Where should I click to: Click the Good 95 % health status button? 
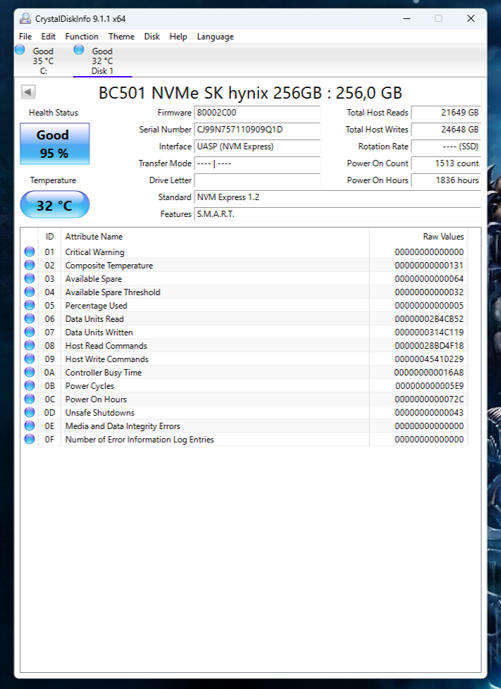pyautogui.click(x=54, y=144)
